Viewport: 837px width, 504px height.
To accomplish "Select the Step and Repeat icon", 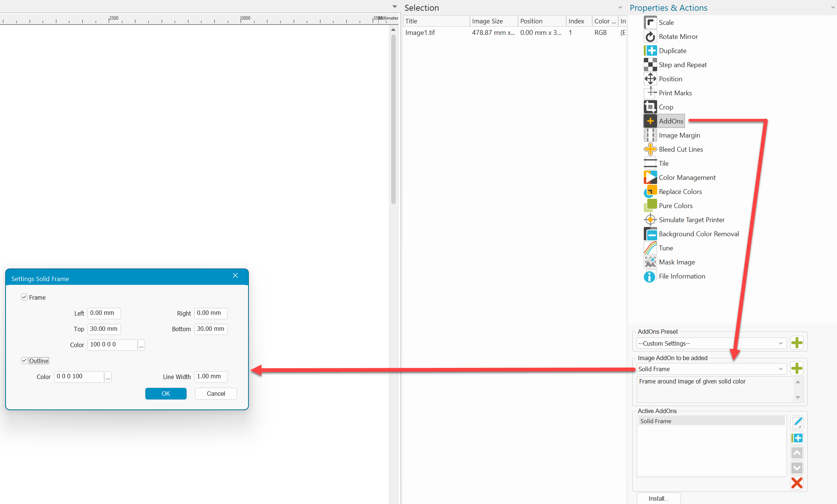I will pos(650,65).
